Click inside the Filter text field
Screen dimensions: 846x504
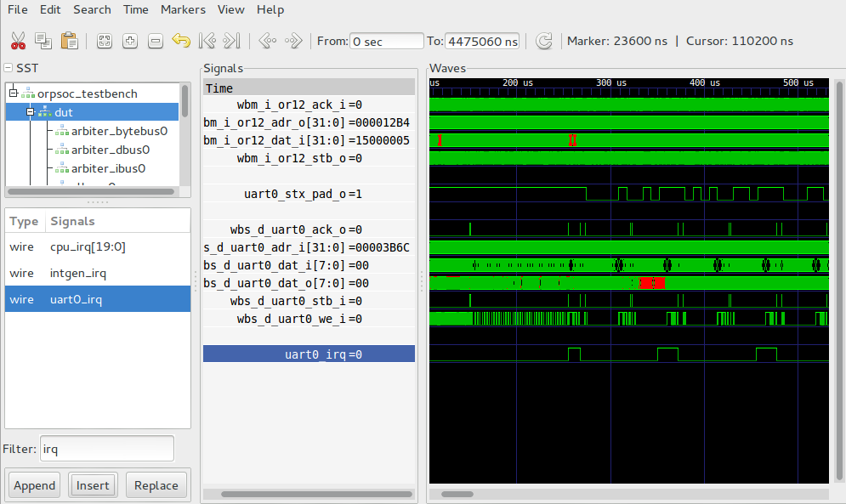pos(106,448)
